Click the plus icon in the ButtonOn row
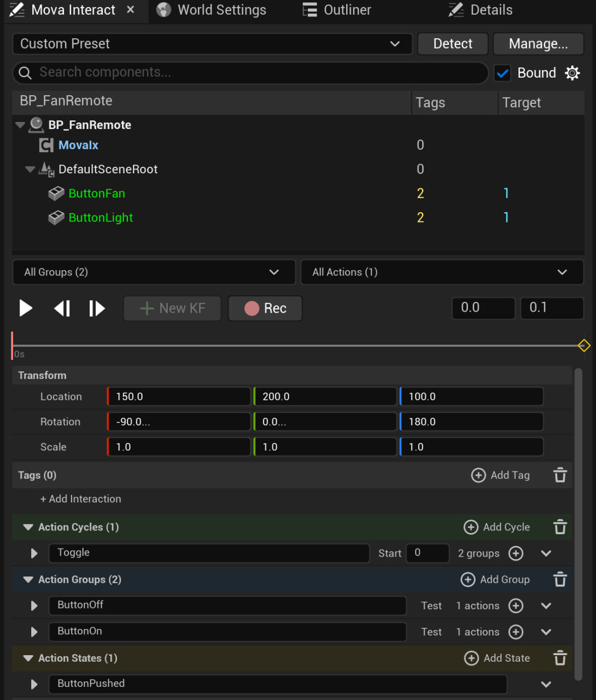This screenshot has height=700, width=596. pyautogui.click(x=516, y=632)
